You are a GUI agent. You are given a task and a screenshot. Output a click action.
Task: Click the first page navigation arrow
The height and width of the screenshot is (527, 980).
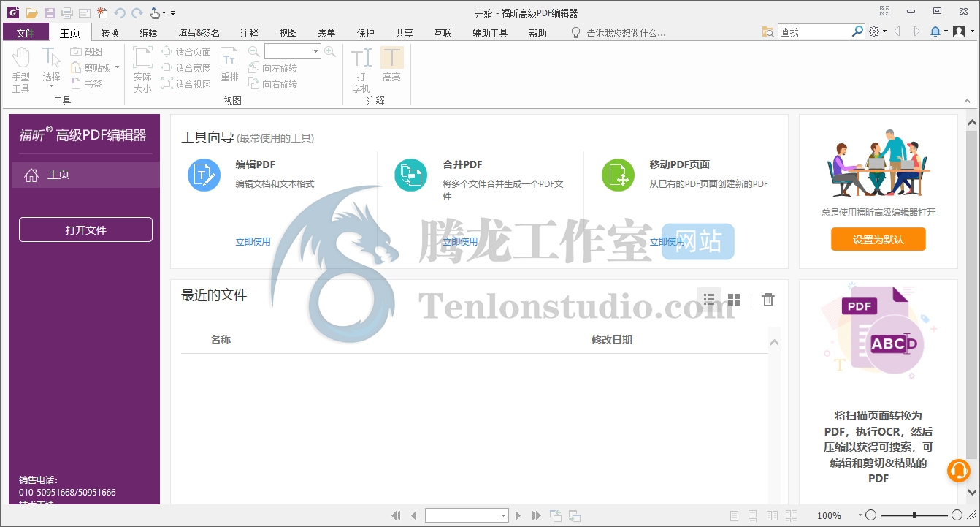397,516
